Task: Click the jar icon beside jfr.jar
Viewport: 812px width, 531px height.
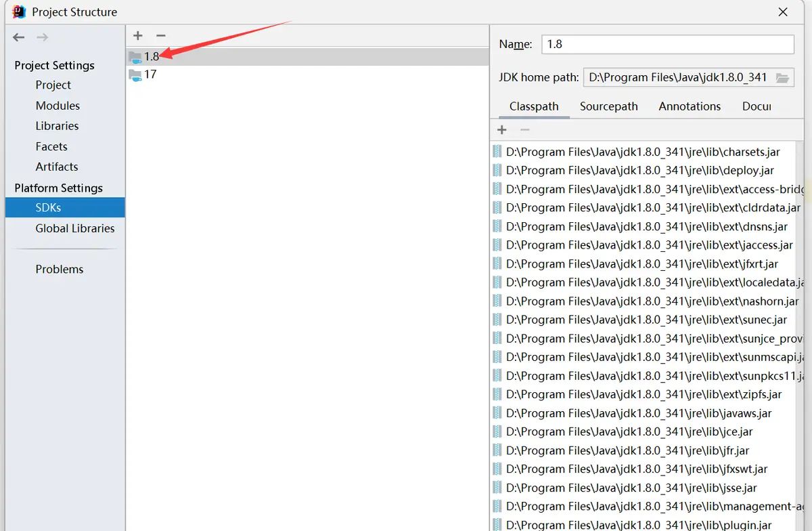Action: [497, 450]
